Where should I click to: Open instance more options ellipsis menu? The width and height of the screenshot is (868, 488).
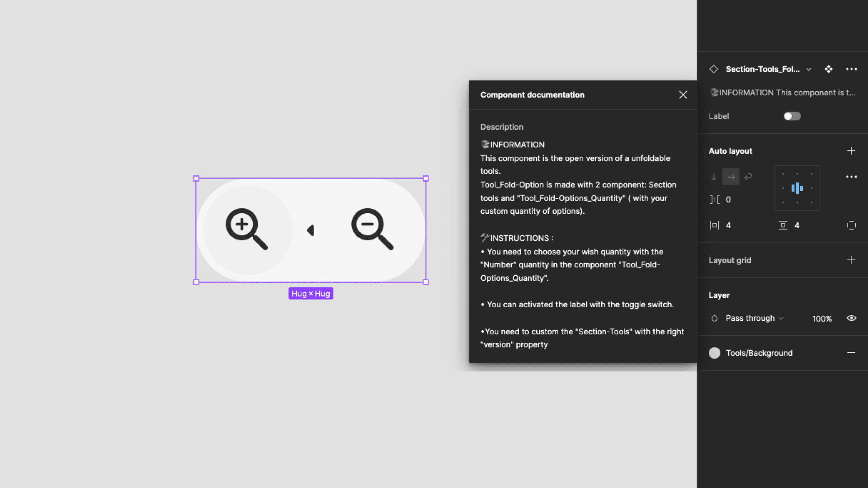click(x=851, y=69)
